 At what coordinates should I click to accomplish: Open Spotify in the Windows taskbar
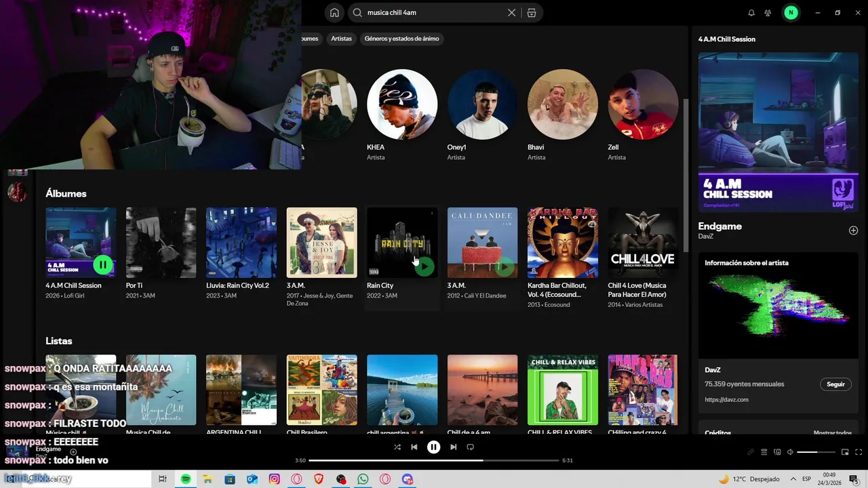point(185,479)
